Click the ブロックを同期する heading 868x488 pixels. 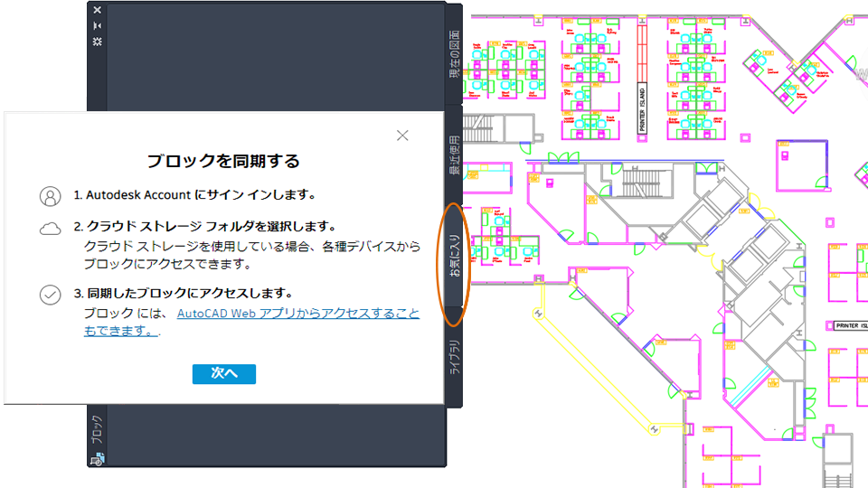223,161
